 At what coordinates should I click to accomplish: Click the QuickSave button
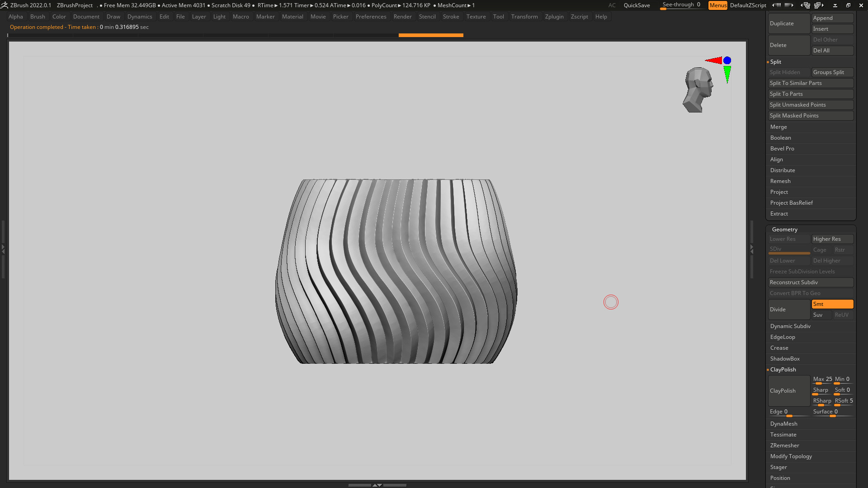[637, 5]
